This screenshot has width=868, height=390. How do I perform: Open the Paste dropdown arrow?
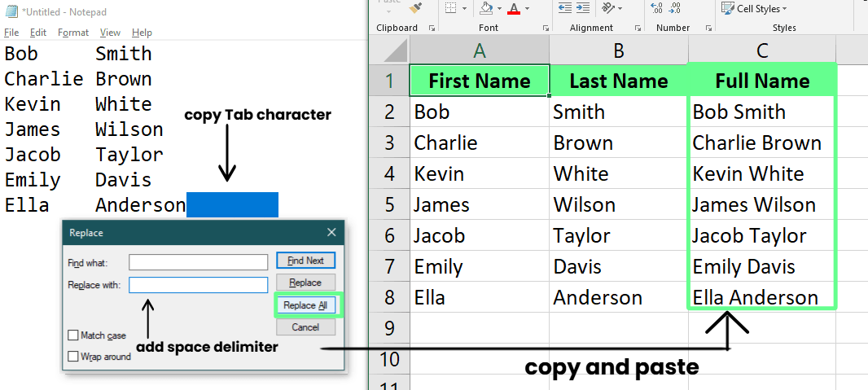[x=388, y=11]
